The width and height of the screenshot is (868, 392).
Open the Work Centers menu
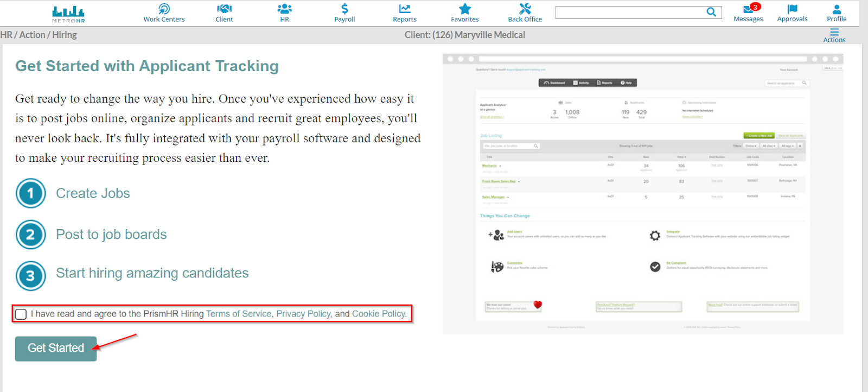click(164, 13)
